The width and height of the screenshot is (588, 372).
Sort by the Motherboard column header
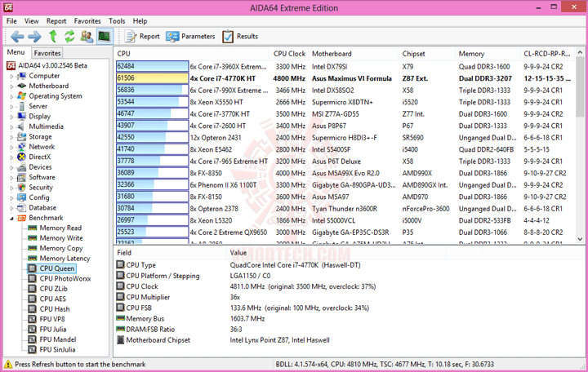click(354, 54)
